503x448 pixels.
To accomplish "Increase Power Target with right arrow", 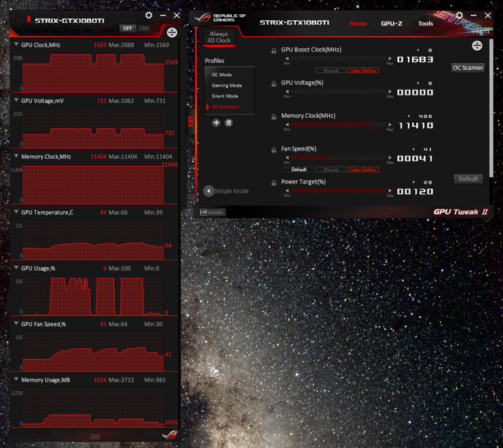I will (x=389, y=191).
